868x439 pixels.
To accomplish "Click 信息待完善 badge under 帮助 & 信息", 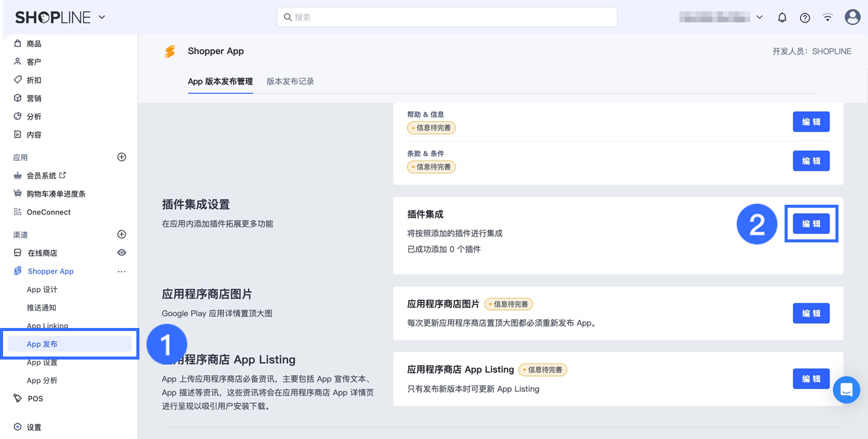I will pyautogui.click(x=431, y=128).
